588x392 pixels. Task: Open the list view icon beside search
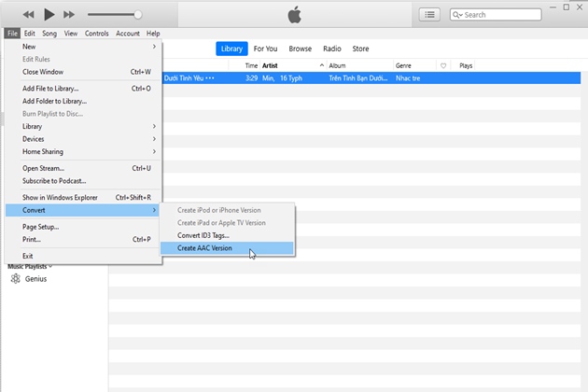click(429, 15)
